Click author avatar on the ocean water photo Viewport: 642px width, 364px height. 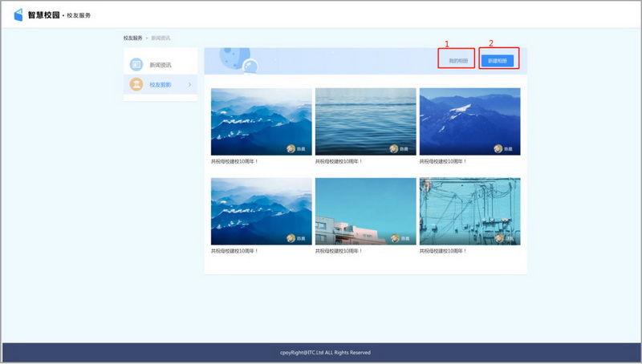pos(394,149)
